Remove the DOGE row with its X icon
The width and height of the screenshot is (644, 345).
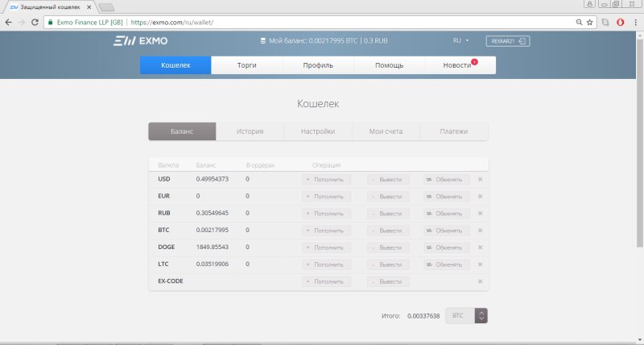click(x=481, y=247)
